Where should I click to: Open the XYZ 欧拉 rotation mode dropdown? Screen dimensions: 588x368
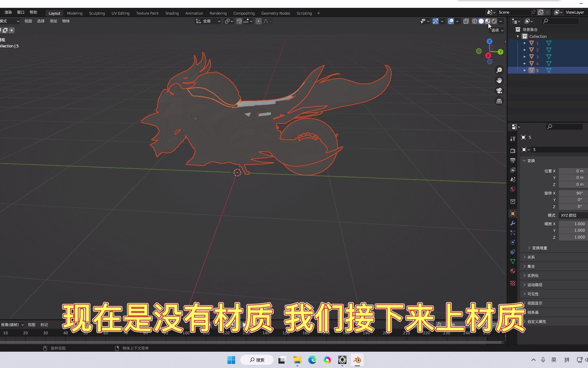[573, 215]
